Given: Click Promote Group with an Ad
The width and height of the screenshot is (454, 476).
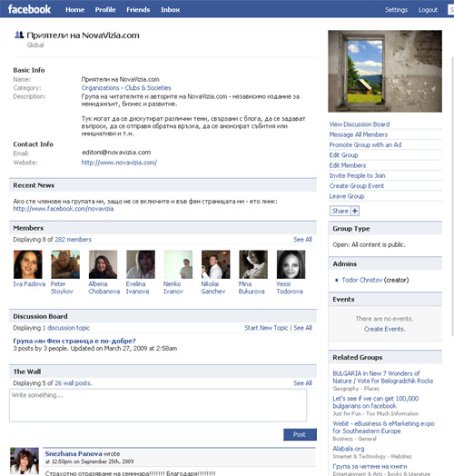Looking at the screenshot, I should 365,144.
